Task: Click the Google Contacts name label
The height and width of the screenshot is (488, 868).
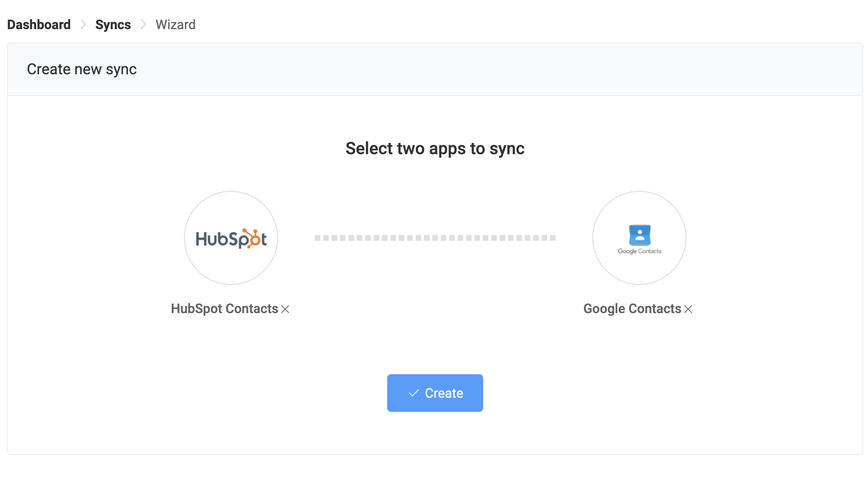Action: [x=632, y=309]
